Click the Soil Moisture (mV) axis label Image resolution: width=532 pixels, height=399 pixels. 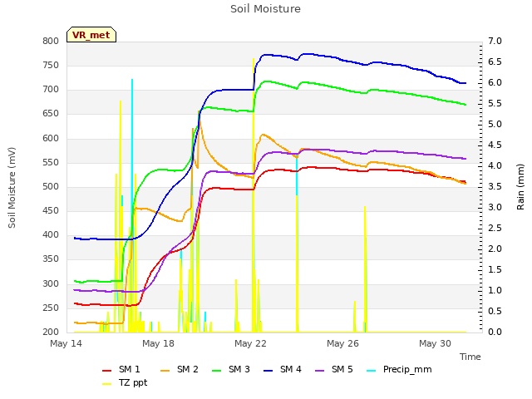[12, 188]
